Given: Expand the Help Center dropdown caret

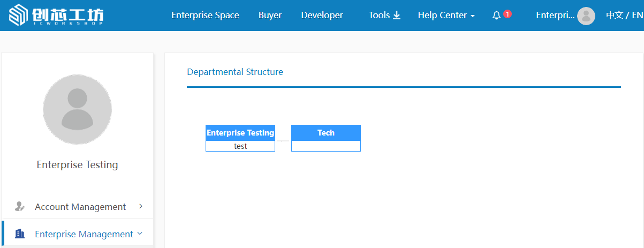Looking at the screenshot, I should click(473, 17).
